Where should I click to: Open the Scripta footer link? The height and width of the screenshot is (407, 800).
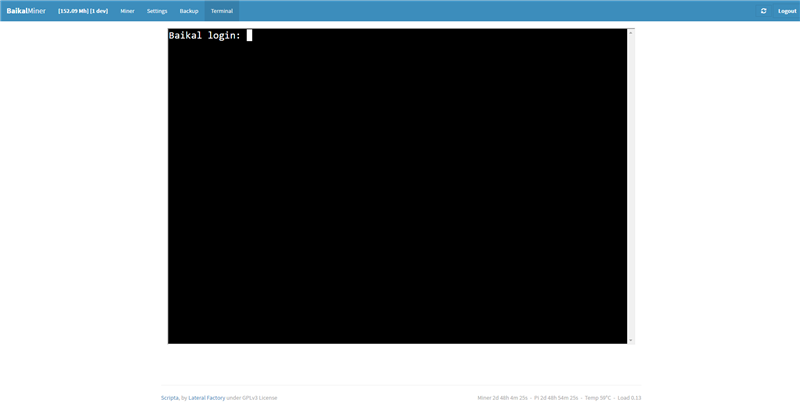pyautogui.click(x=169, y=398)
